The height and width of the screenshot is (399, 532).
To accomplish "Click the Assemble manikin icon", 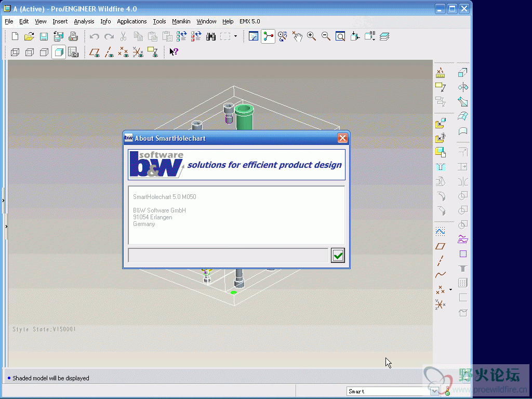I will (x=441, y=138).
